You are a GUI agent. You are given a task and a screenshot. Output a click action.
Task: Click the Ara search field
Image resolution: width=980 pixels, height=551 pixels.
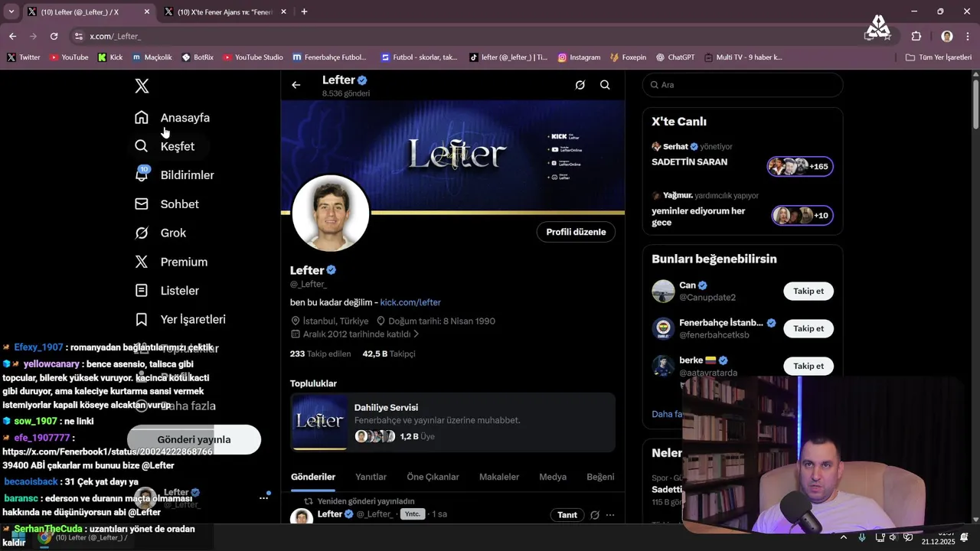click(x=743, y=85)
